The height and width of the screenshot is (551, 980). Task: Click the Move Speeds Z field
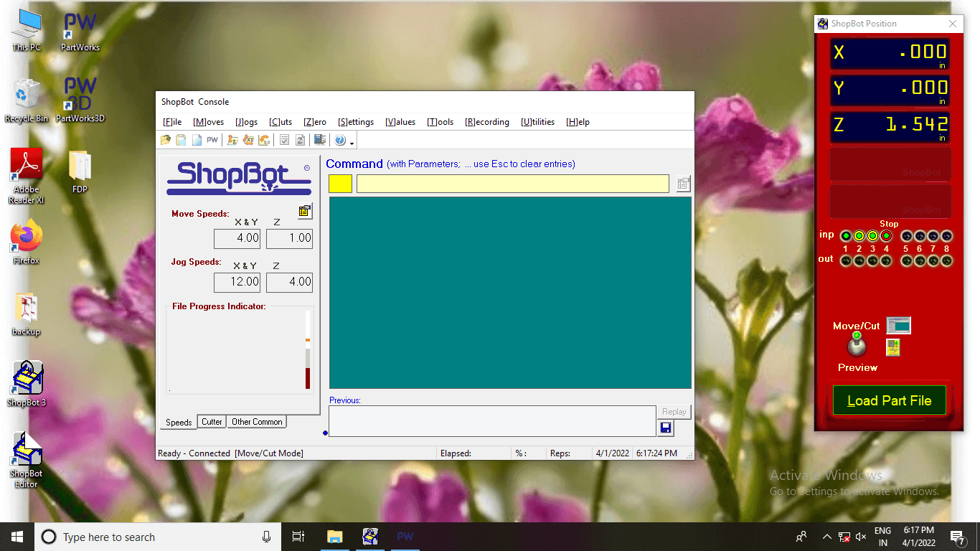point(289,238)
